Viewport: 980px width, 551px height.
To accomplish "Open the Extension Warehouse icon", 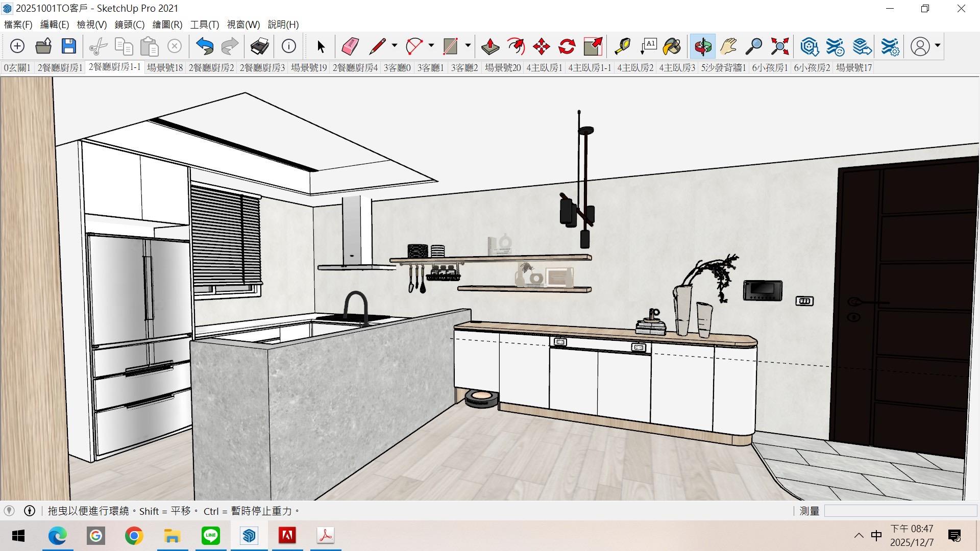I will (x=835, y=46).
